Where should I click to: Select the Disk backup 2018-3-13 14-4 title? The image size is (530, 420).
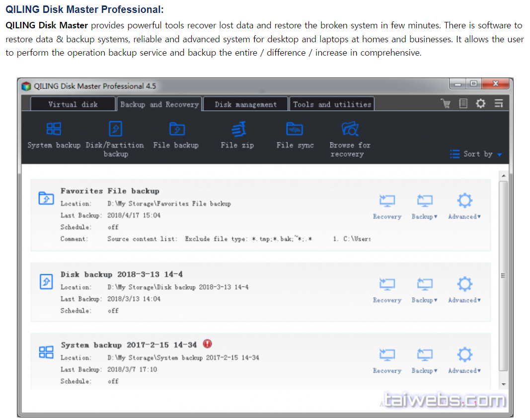tap(122, 274)
